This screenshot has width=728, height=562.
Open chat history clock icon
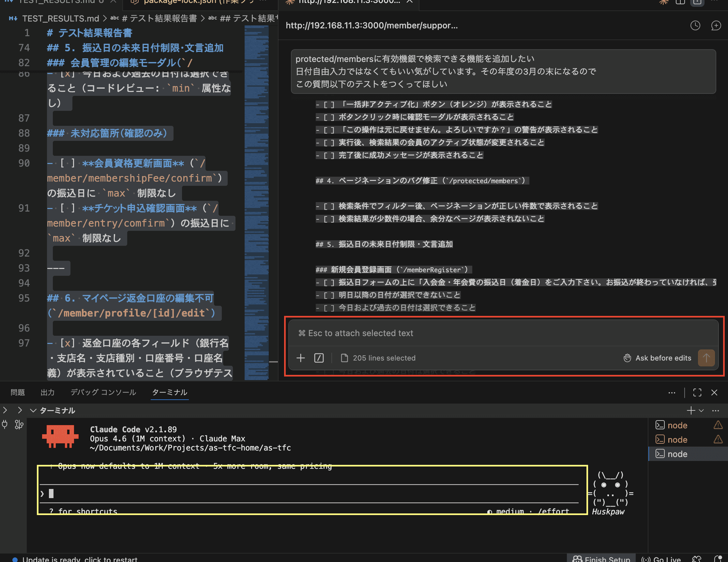coord(695,26)
